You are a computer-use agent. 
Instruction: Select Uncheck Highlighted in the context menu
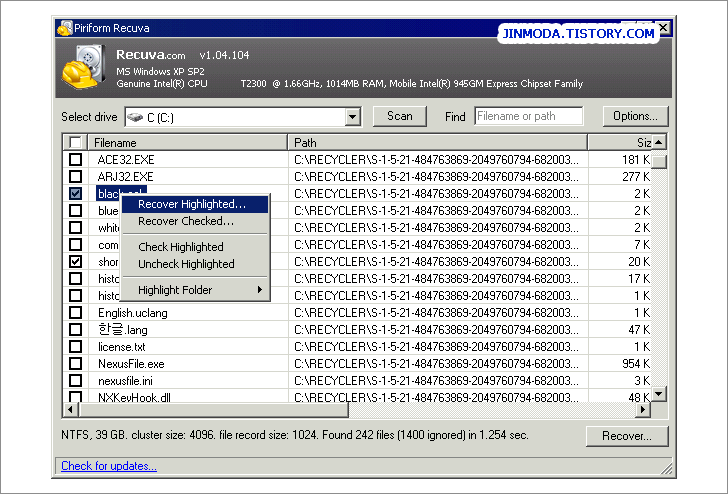pyautogui.click(x=195, y=264)
